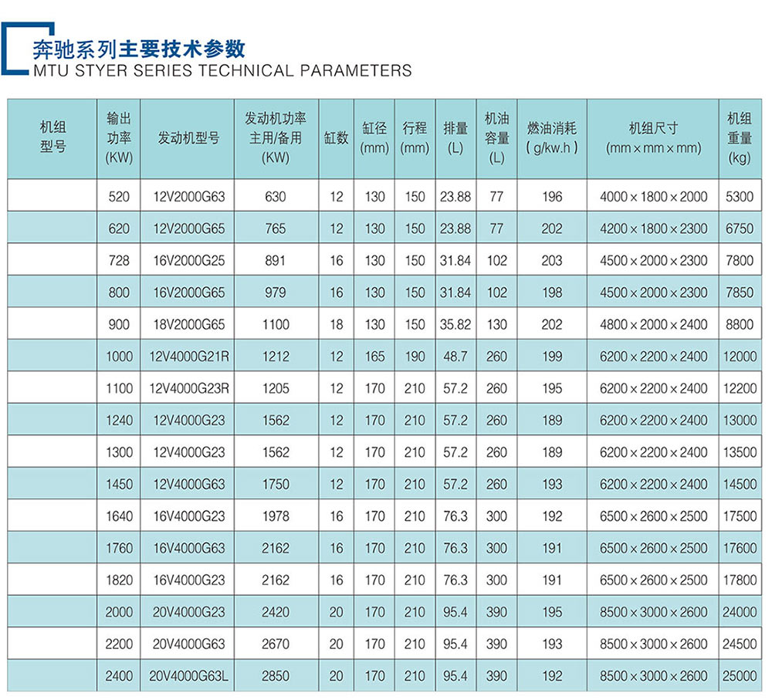Click the 1820 output power cell

[x=119, y=580]
